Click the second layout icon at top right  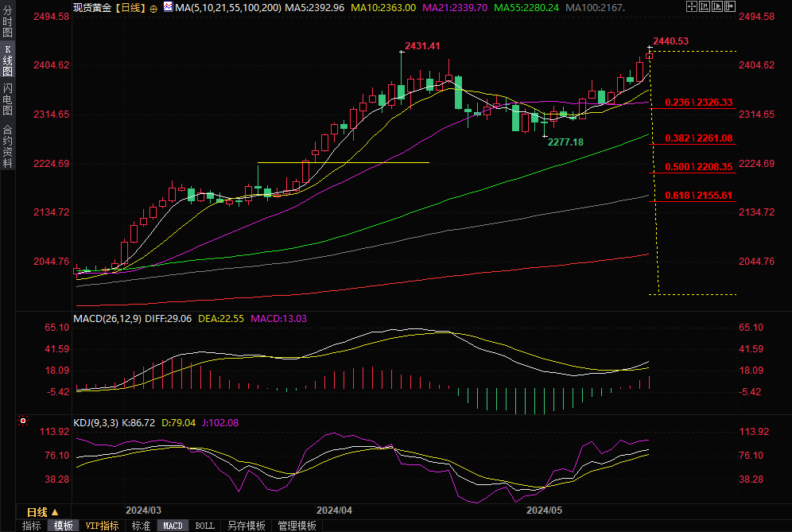tap(703, 6)
